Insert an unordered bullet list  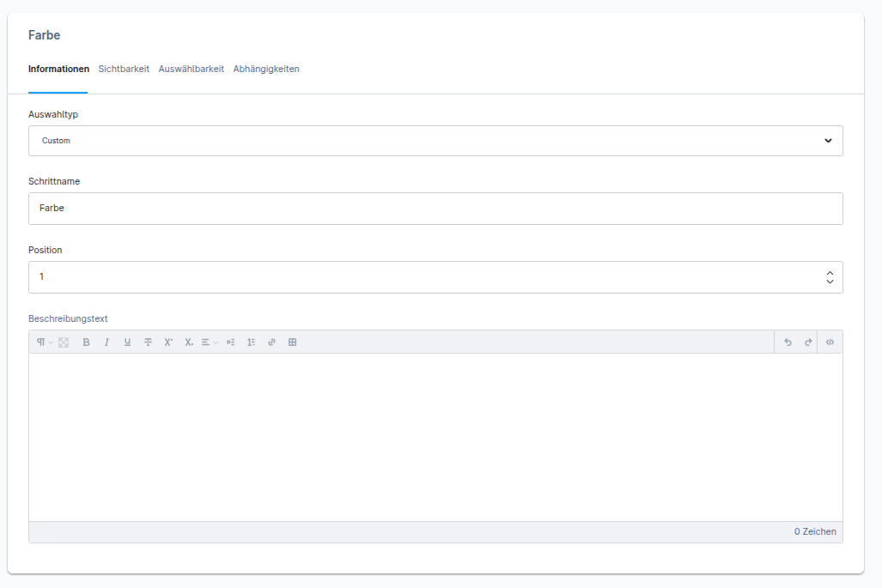point(231,342)
